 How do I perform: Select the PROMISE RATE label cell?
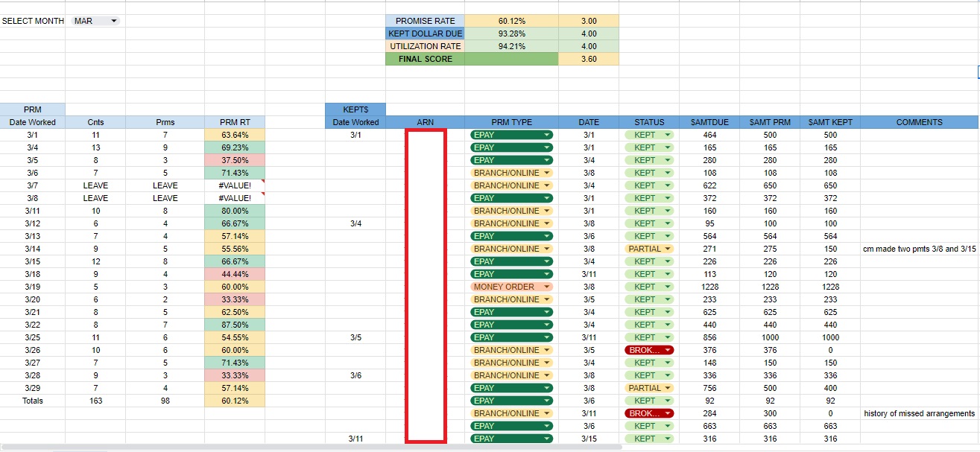coord(425,21)
